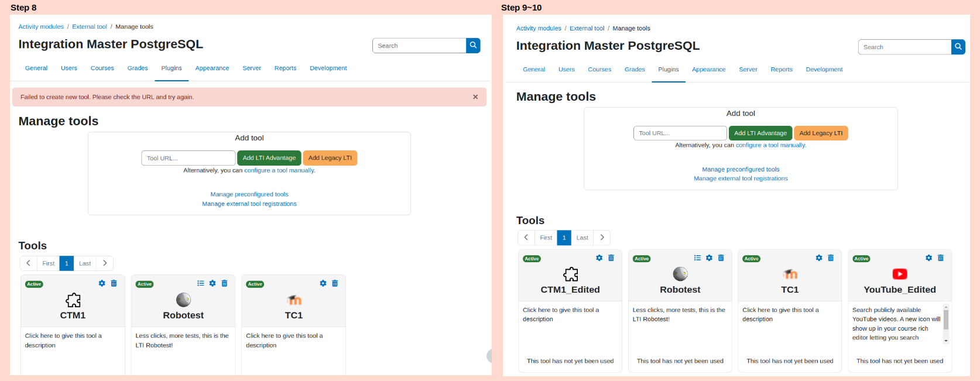
Task: Click the CTM1 puzzle piece icon
Action: tap(73, 300)
